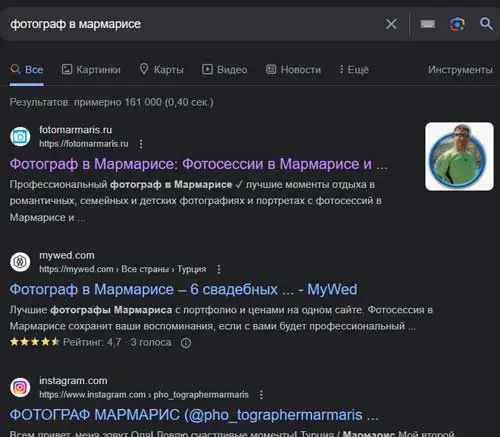Open the on-screen keyboard icon
Image resolution: width=500 pixels, height=437 pixels.
pyautogui.click(x=427, y=24)
